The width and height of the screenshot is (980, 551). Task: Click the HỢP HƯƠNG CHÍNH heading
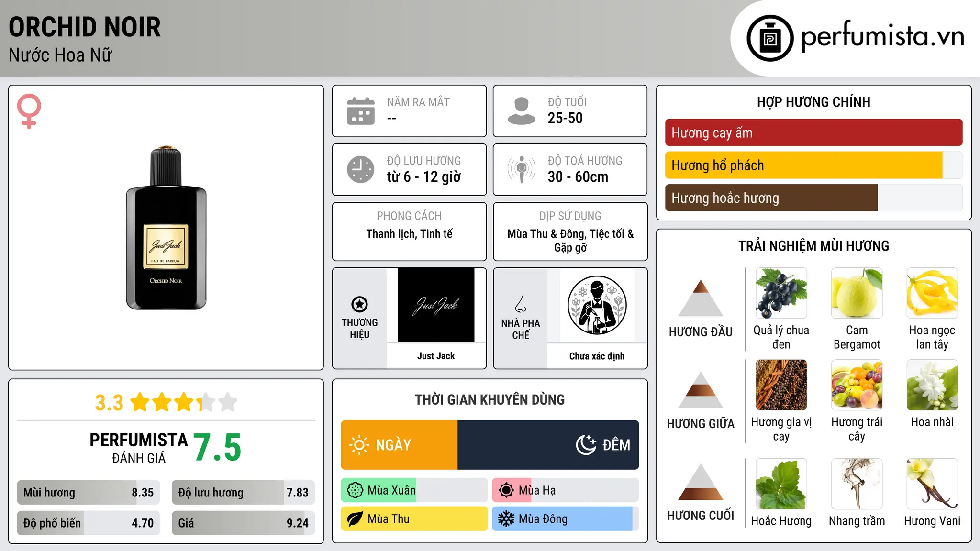(813, 102)
